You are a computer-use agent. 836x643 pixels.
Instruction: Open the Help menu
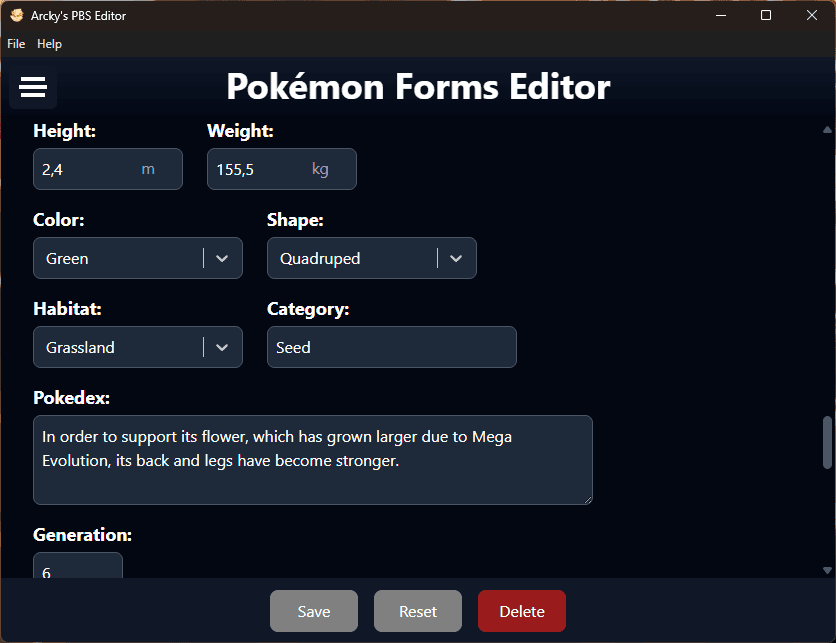coord(49,44)
